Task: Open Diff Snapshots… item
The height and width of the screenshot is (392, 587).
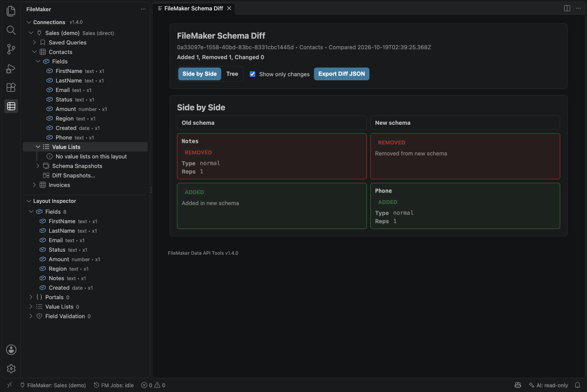Action: (x=73, y=175)
